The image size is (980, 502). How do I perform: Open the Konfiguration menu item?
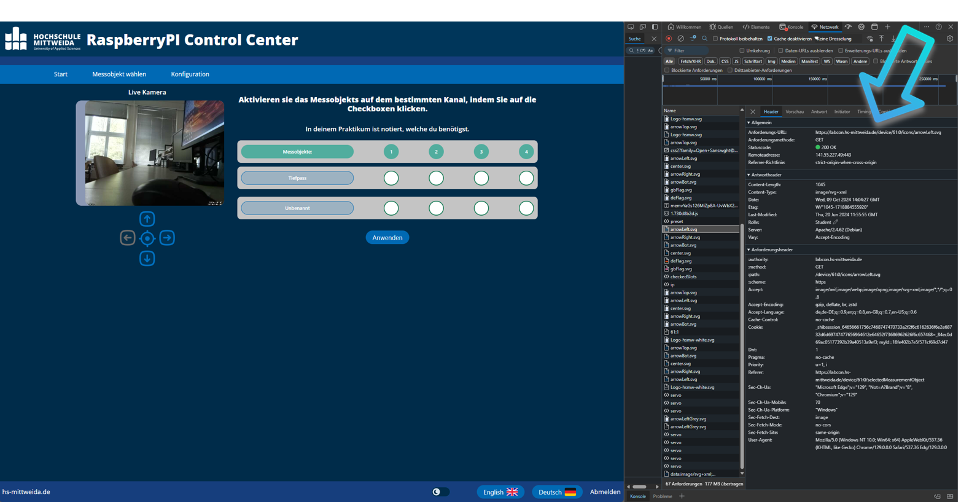coord(190,74)
